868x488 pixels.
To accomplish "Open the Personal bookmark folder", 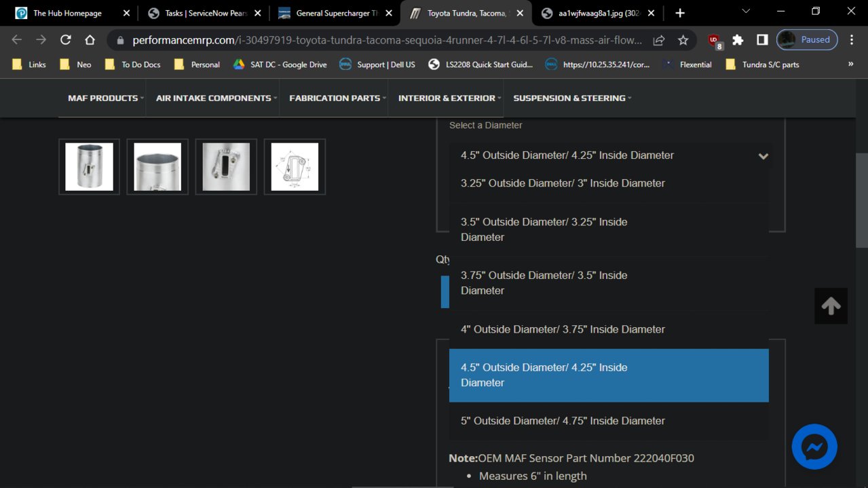I will pos(197,64).
